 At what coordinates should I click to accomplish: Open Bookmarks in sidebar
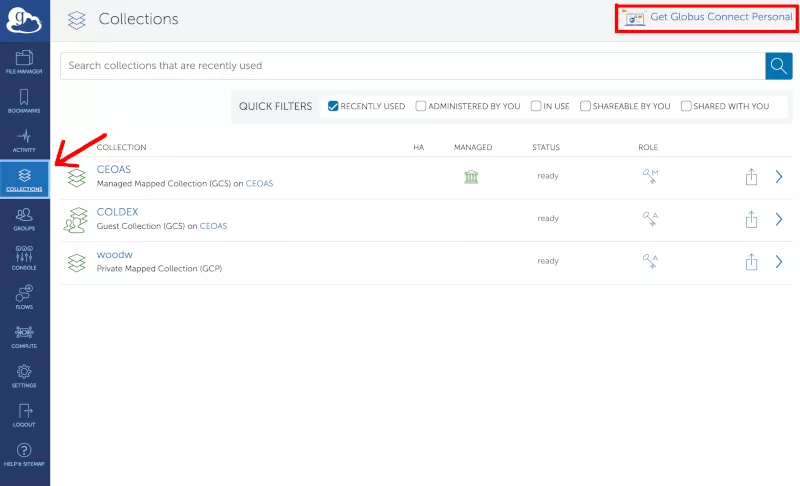(24, 101)
